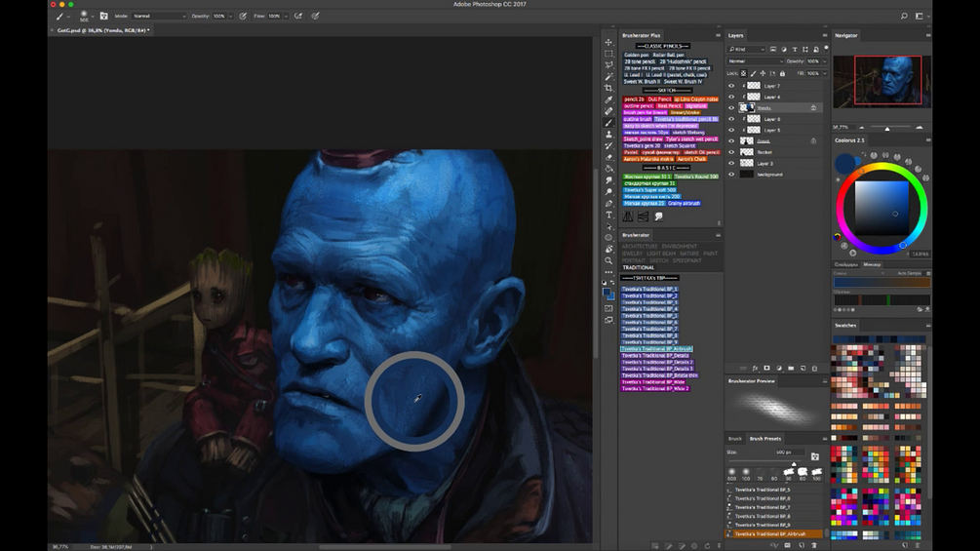Toggle Quick Mask mode icon
The image size is (980, 551).
click(x=608, y=308)
